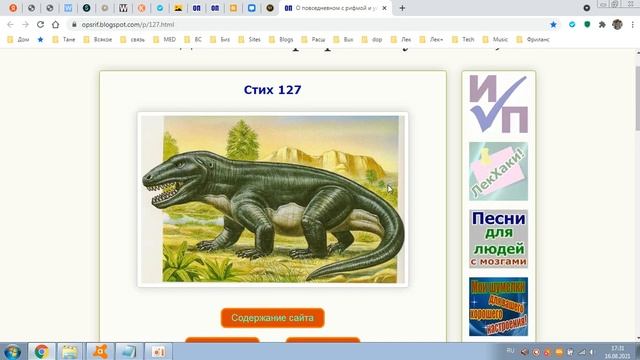This screenshot has height=360, width=640.
Task: Open the dop bookmarks folder
Action: tap(372, 40)
